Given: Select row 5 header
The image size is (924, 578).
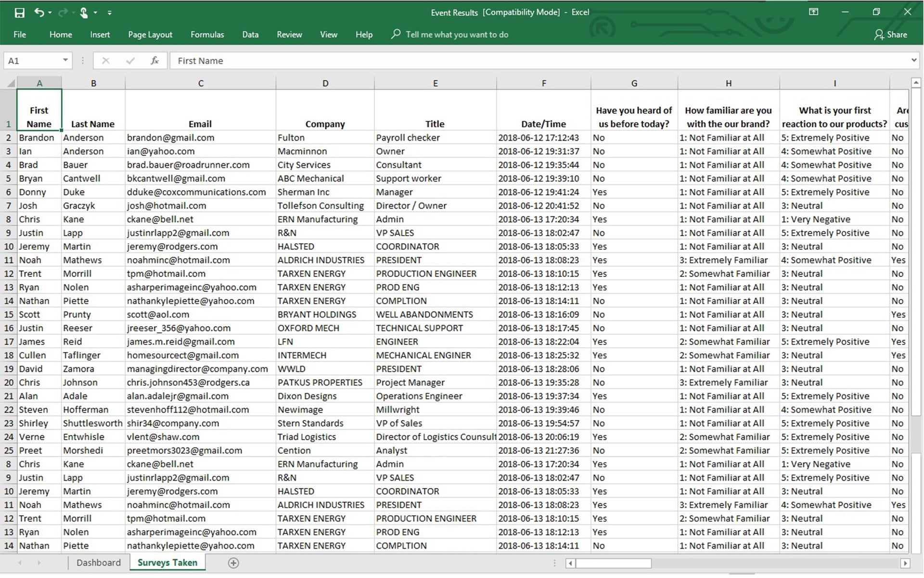Looking at the screenshot, I should coord(9,179).
